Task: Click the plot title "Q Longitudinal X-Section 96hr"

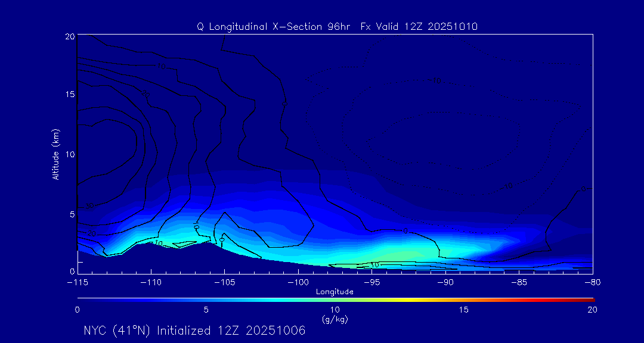Action: click(274, 27)
